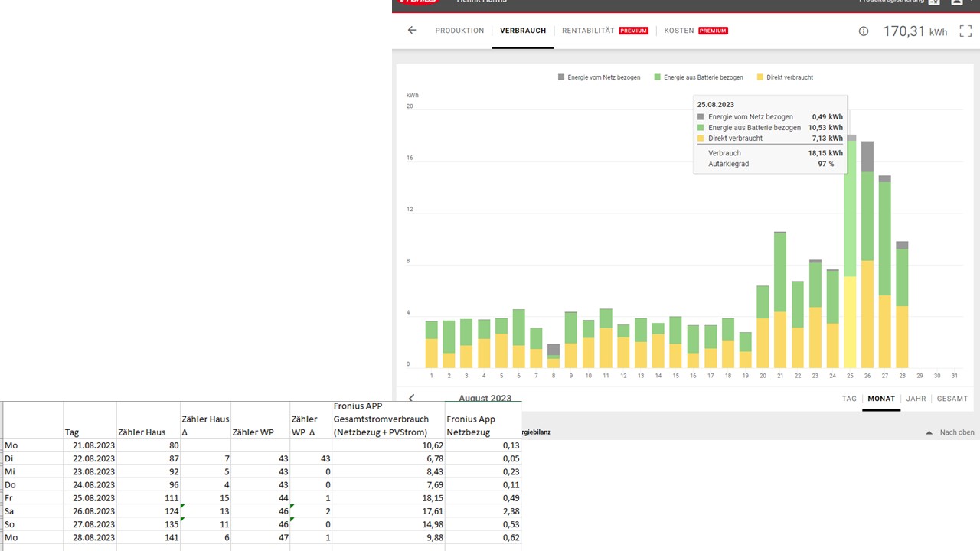Screen dimensions: 980x551
Task: Go to previous month chevron before August 2023
Action: click(x=412, y=399)
